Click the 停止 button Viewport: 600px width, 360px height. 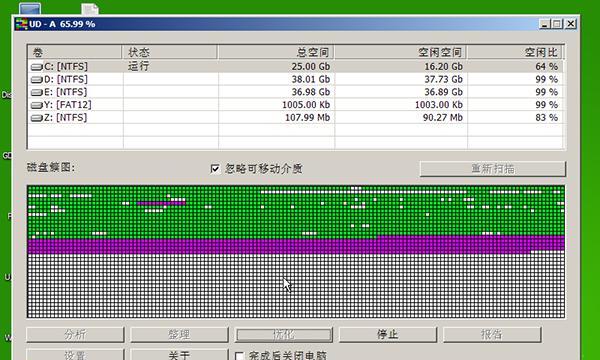click(x=388, y=335)
